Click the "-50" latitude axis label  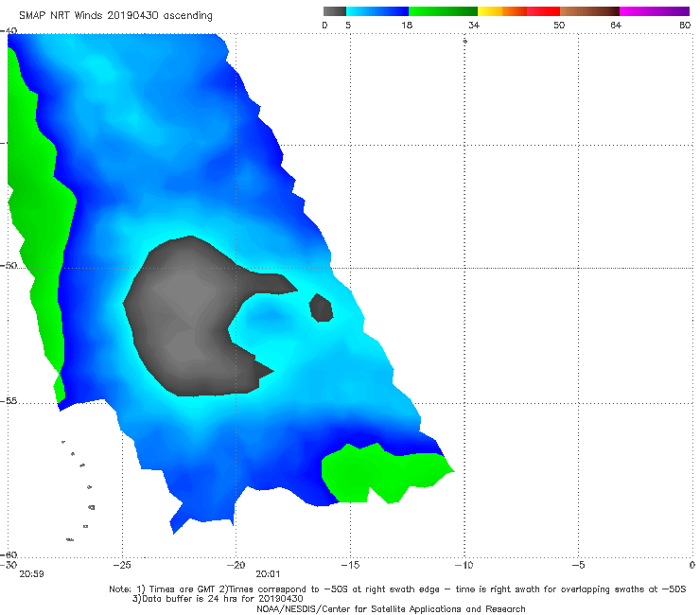(9, 265)
